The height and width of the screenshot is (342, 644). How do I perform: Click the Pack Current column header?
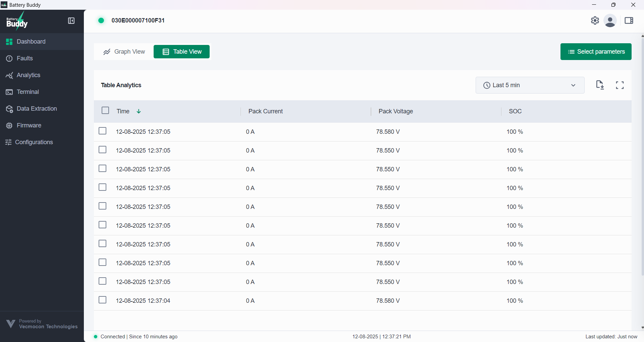click(265, 111)
